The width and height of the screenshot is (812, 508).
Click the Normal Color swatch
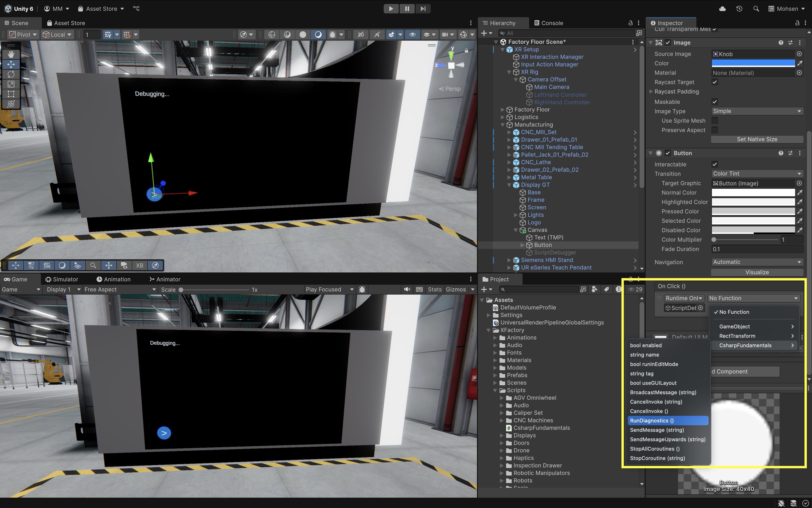[x=753, y=193]
